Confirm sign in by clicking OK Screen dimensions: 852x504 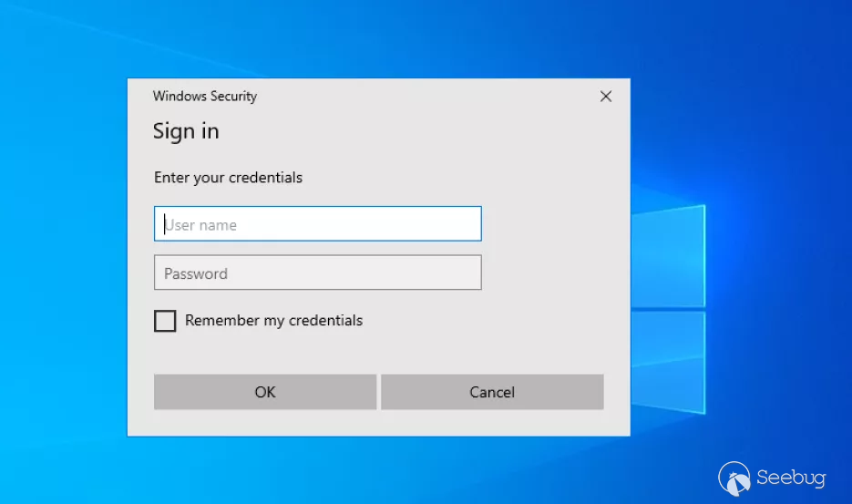click(x=265, y=392)
